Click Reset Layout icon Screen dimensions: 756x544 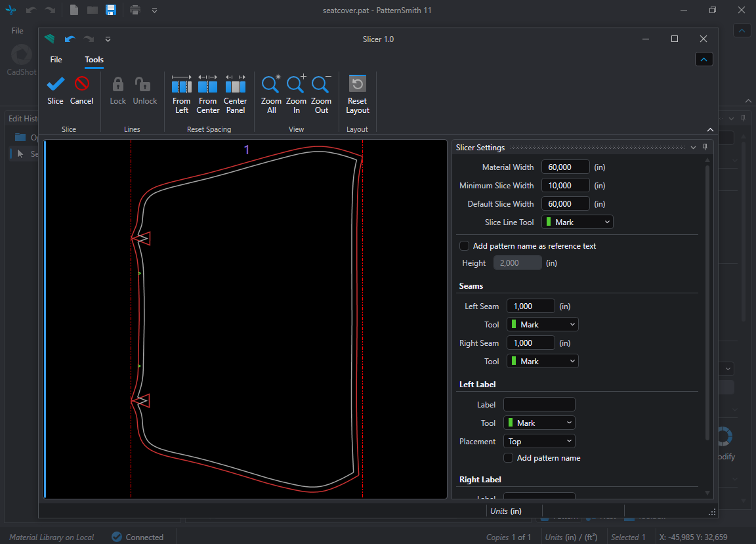pos(357,84)
